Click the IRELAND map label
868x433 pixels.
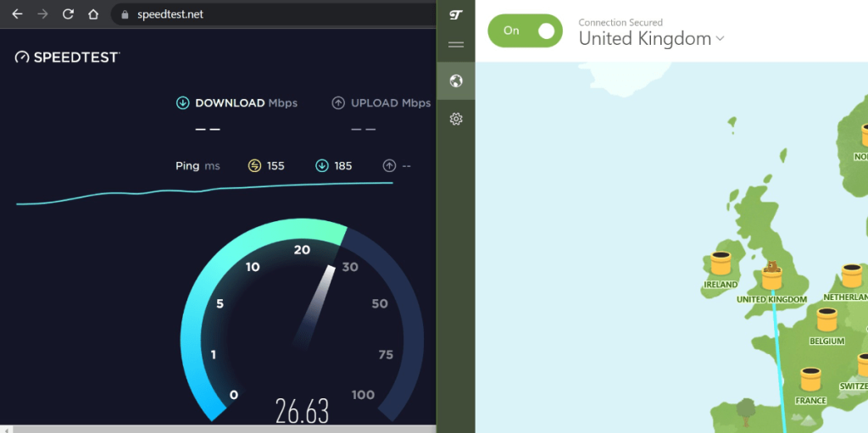(x=721, y=285)
